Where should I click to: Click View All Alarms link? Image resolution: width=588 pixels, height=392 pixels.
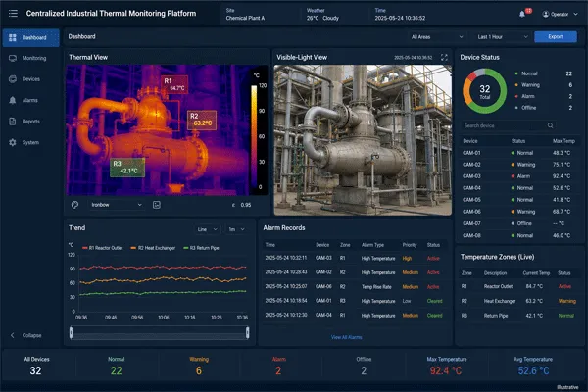point(346,337)
